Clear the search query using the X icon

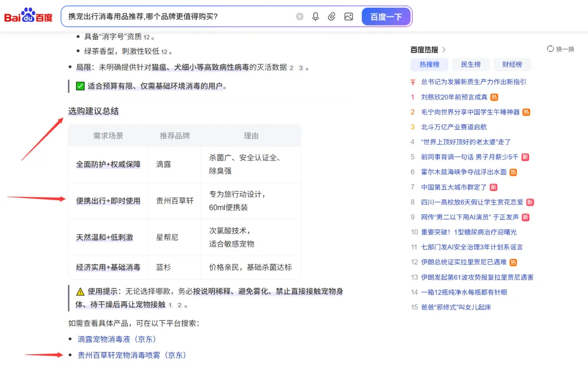(x=299, y=16)
